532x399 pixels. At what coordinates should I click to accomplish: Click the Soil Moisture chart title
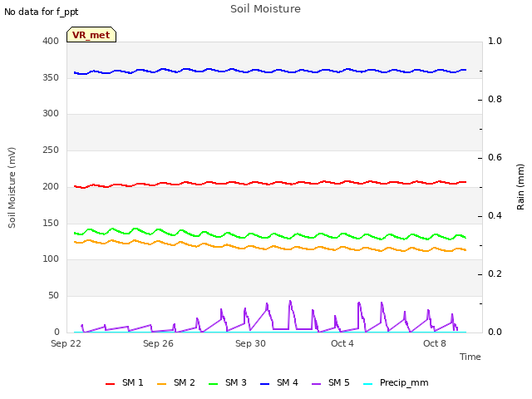point(265,9)
